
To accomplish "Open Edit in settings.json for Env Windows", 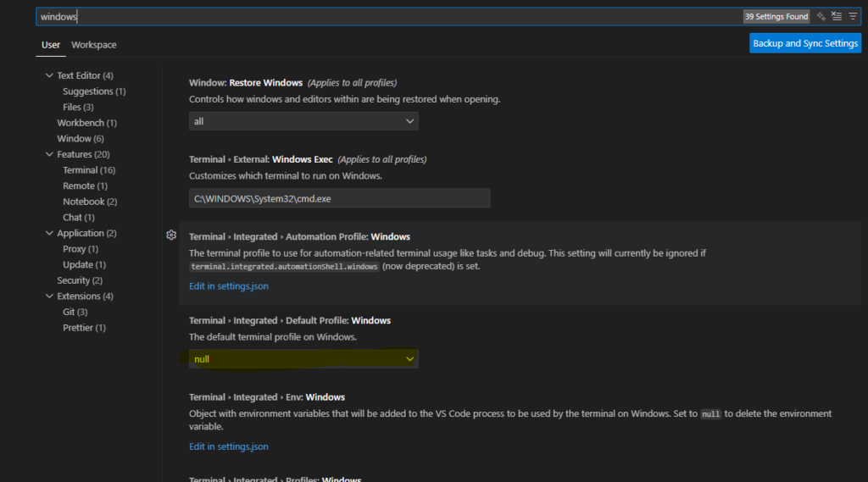I will click(x=229, y=446).
